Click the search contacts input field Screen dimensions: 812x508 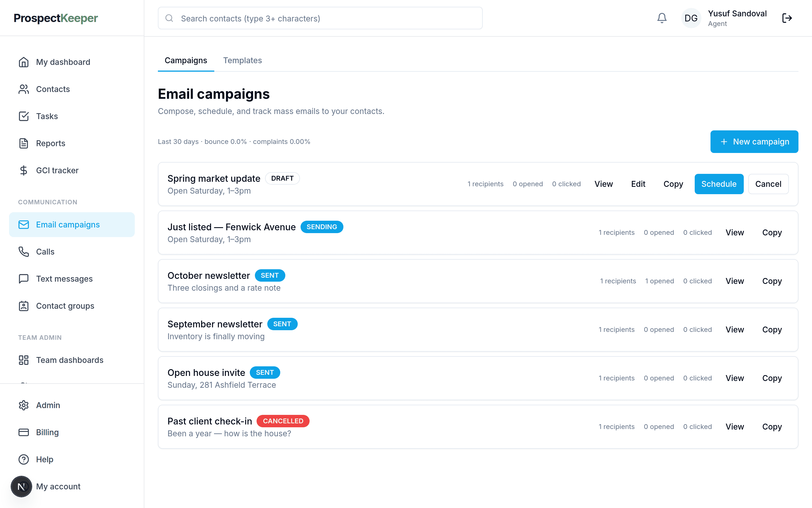pos(320,18)
